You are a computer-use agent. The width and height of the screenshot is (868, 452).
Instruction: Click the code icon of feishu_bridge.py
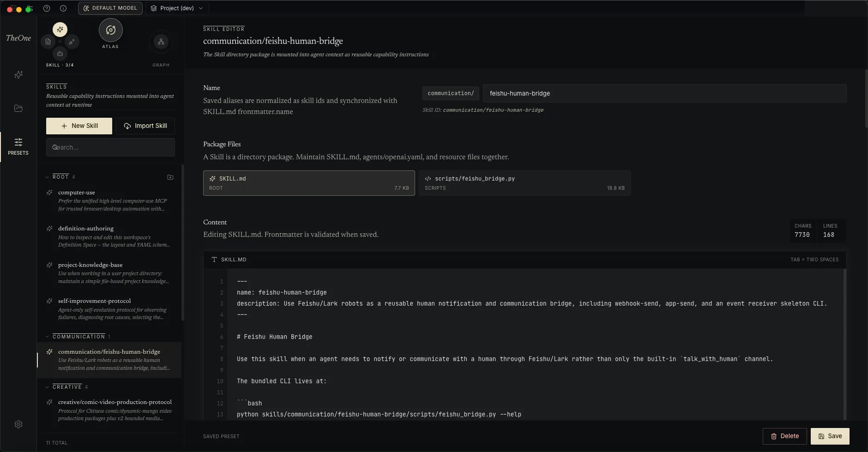pos(428,179)
